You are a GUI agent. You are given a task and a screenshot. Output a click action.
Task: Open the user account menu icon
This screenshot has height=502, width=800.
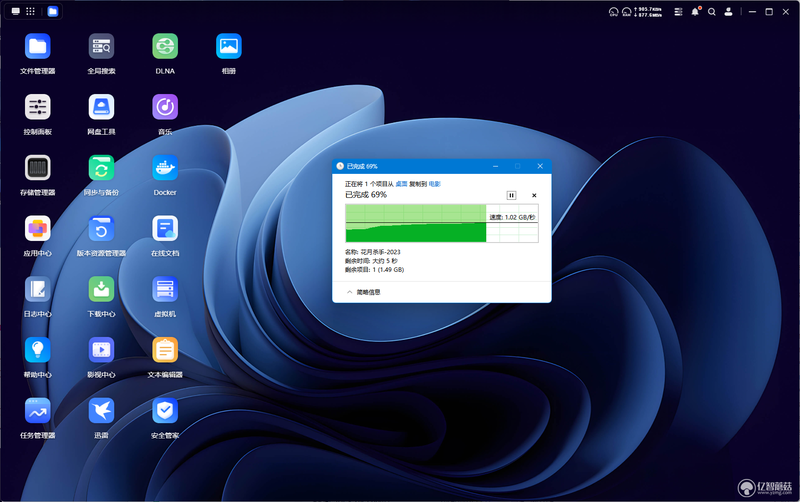tap(729, 12)
